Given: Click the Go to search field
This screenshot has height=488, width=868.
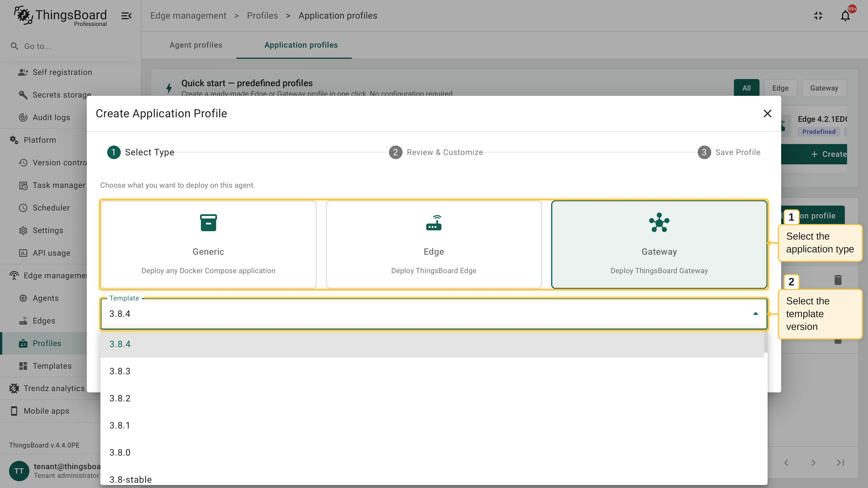Looking at the screenshot, I should (x=71, y=46).
